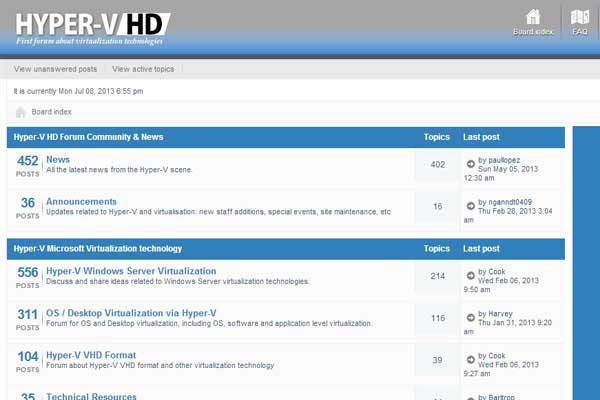
Task: Click the 556 posts count
Action: tap(28, 273)
